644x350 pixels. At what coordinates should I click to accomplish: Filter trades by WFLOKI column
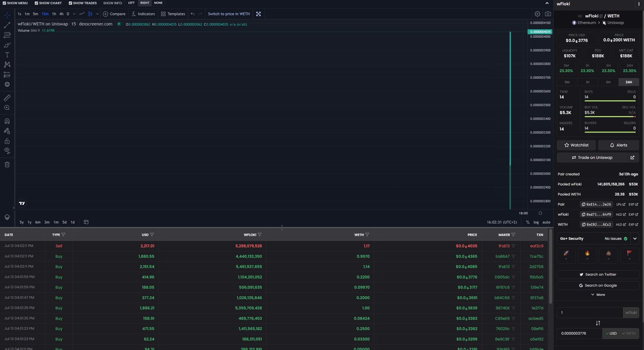pyautogui.click(x=260, y=235)
